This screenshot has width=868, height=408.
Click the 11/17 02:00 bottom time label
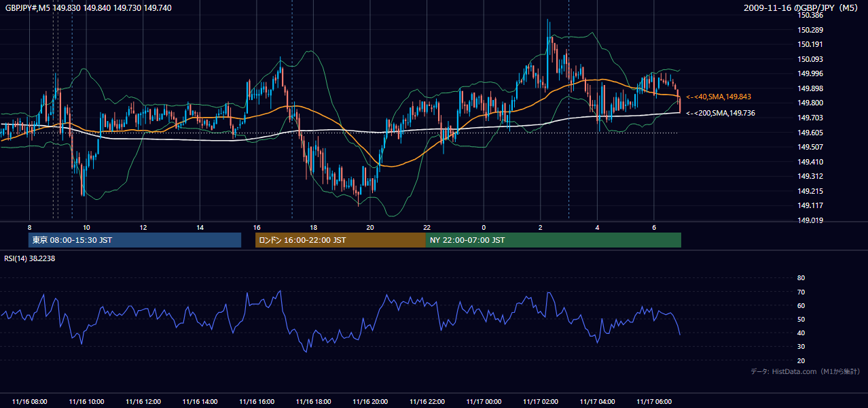[540, 402]
